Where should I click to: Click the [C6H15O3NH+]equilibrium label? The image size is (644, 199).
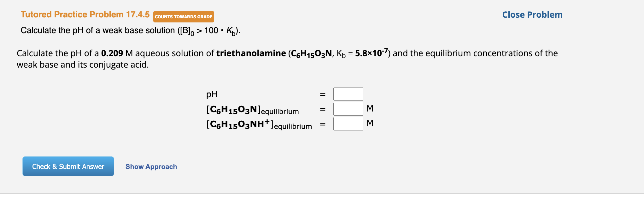(x=259, y=125)
